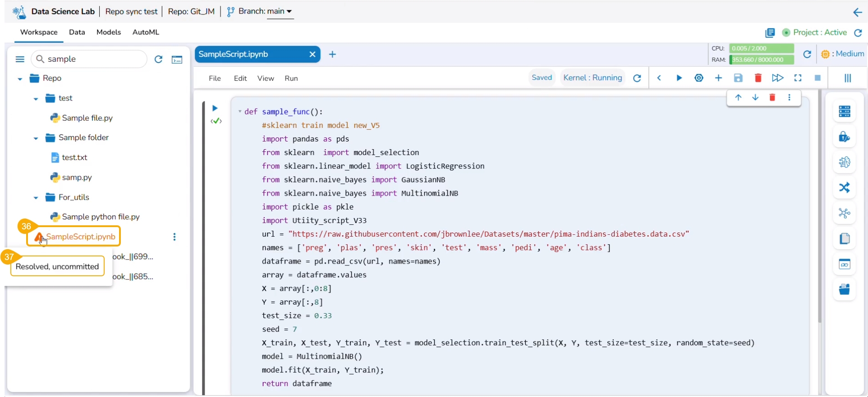
Task: Add a new cell with the plus toolbar icon
Action: [x=718, y=78]
